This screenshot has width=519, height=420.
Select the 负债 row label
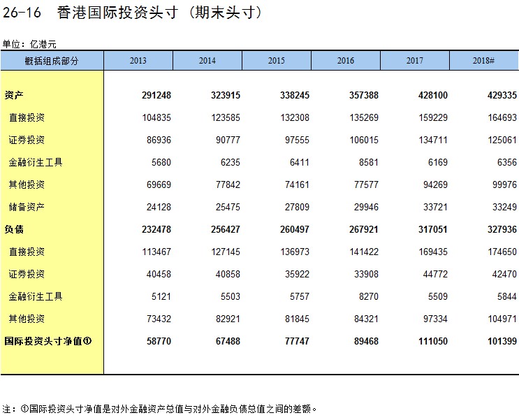click(x=14, y=229)
